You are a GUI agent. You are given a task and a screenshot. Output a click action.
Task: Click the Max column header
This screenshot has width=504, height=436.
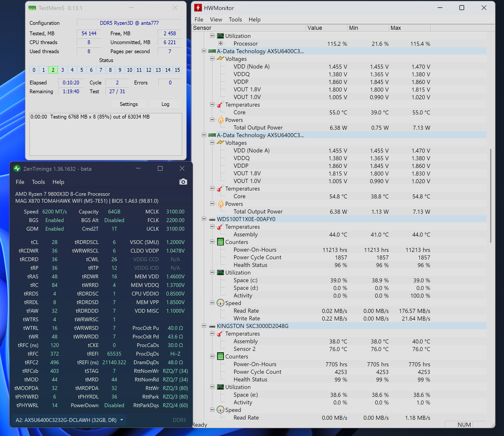click(409, 28)
